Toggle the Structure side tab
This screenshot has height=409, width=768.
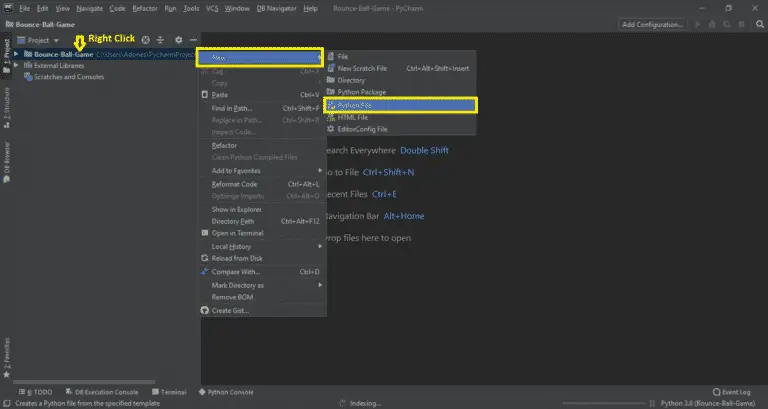(x=6, y=102)
